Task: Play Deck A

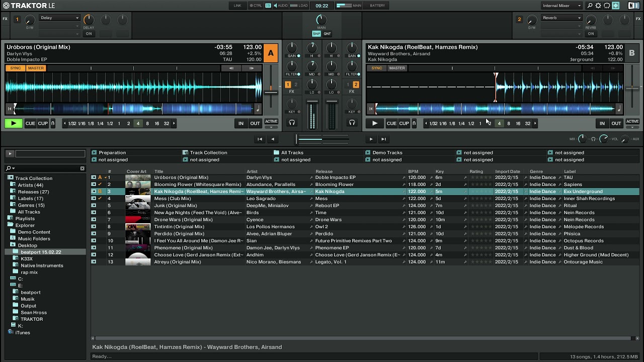Action: pos(14,123)
